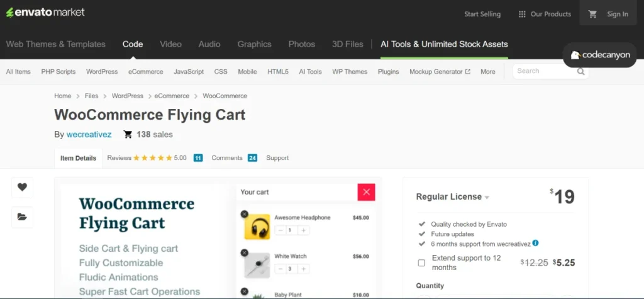Click the CodeCanyon badge logo
The image size is (644, 299).
coord(599,55)
